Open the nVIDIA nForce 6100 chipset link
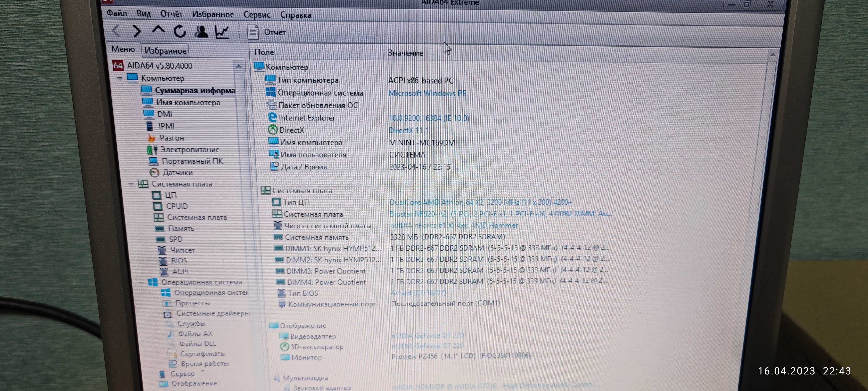This screenshot has width=868, height=391. (453, 225)
